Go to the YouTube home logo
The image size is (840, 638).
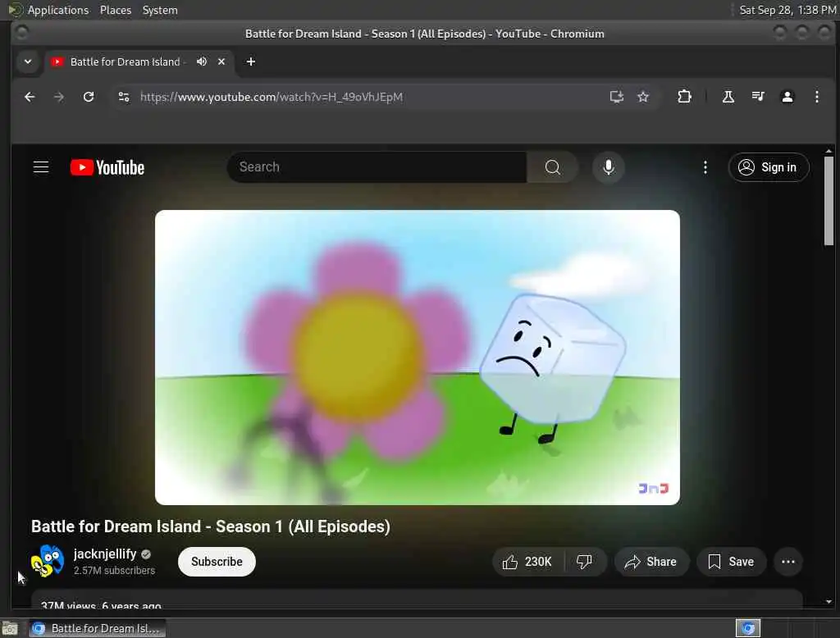[107, 167]
